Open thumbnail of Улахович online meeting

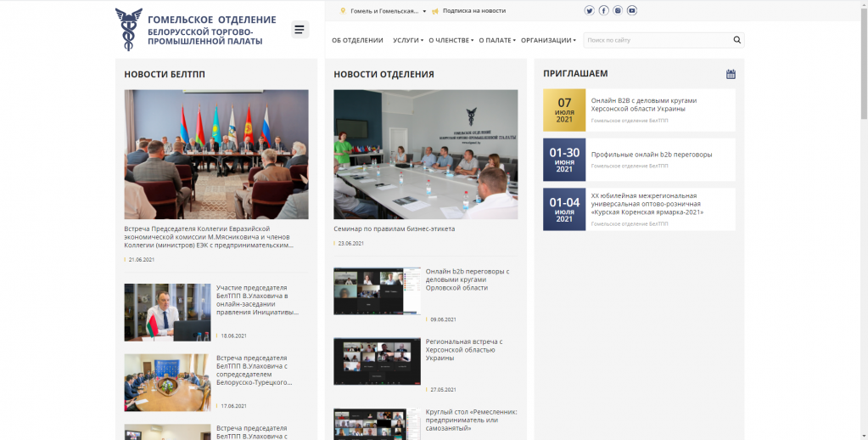tap(167, 312)
